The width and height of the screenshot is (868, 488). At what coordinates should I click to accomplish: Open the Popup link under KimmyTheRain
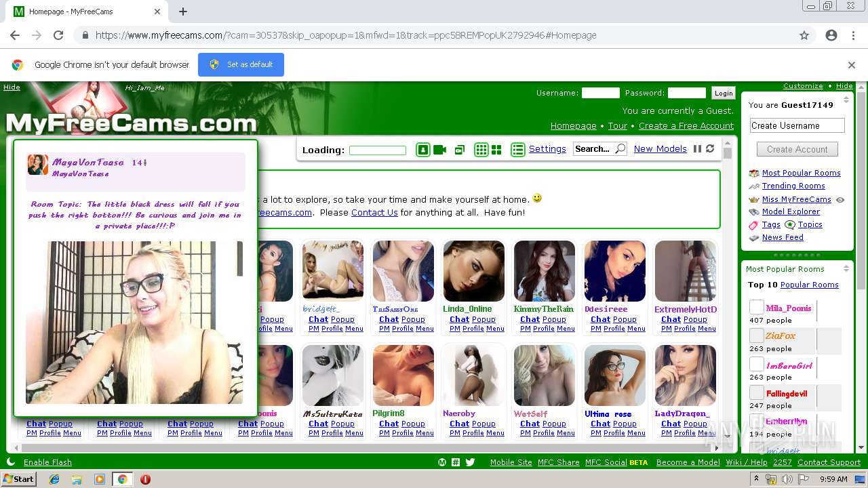[x=554, y=319]
